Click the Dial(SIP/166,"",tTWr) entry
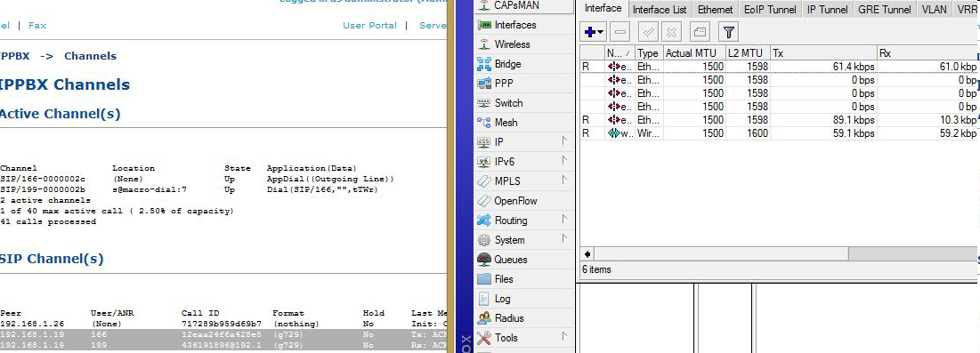Viewport: 980px width, 353px height. (322, 189)
